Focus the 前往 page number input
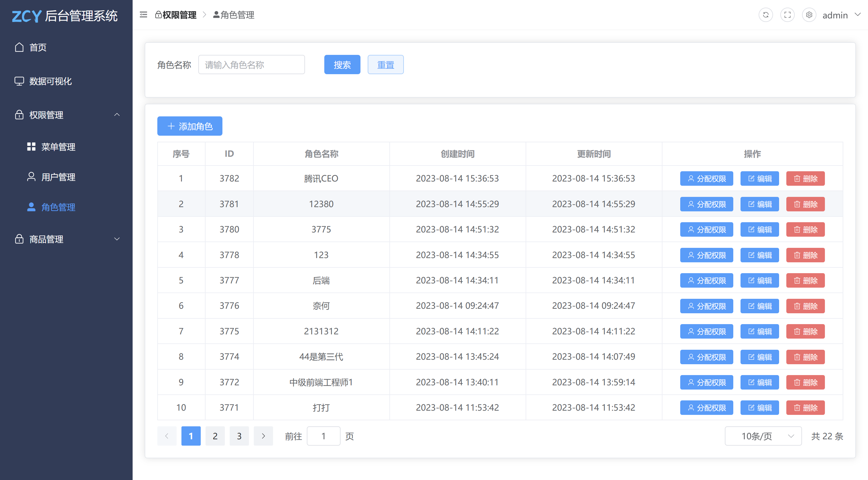Screen dimensions: 868x480 pyautogui.click(x=323, y=436)
